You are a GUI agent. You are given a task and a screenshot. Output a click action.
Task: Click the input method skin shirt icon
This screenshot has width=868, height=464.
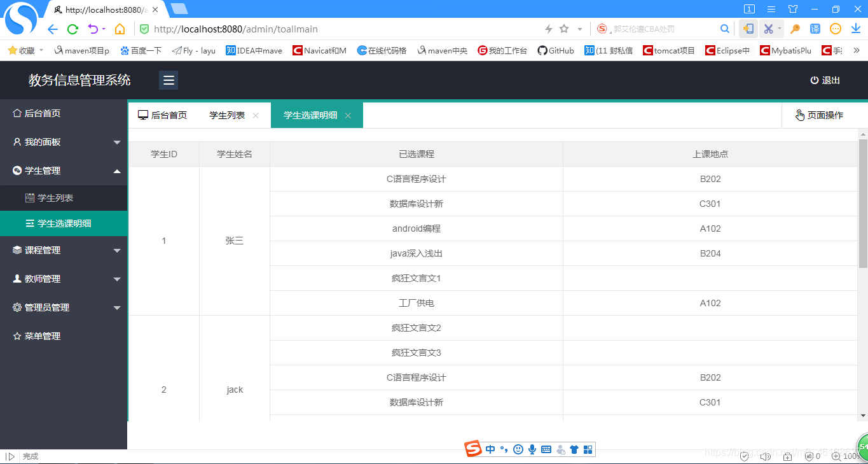coord(574,449)
